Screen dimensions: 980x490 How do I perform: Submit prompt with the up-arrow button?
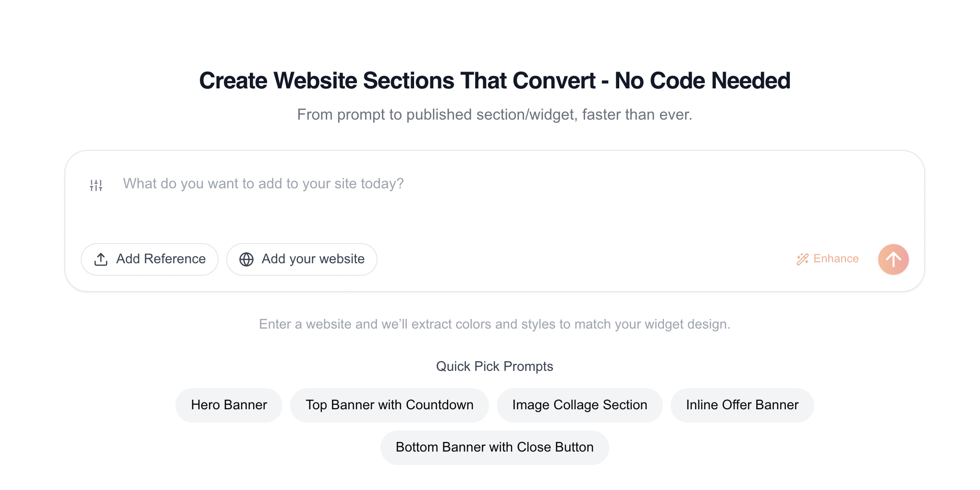[x=893, y=259]
